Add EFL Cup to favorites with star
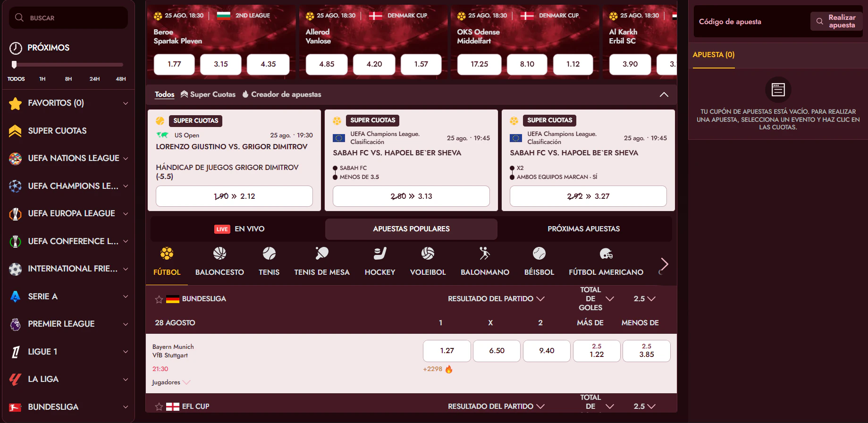The height and width of the screenshot is (423, 868). (159, 406)
